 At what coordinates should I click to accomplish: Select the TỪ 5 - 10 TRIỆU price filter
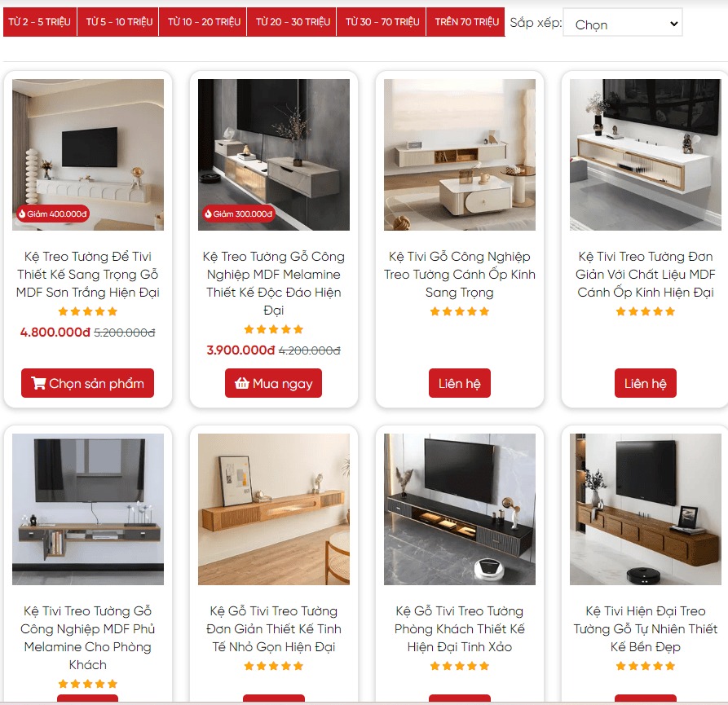(119, 22)
